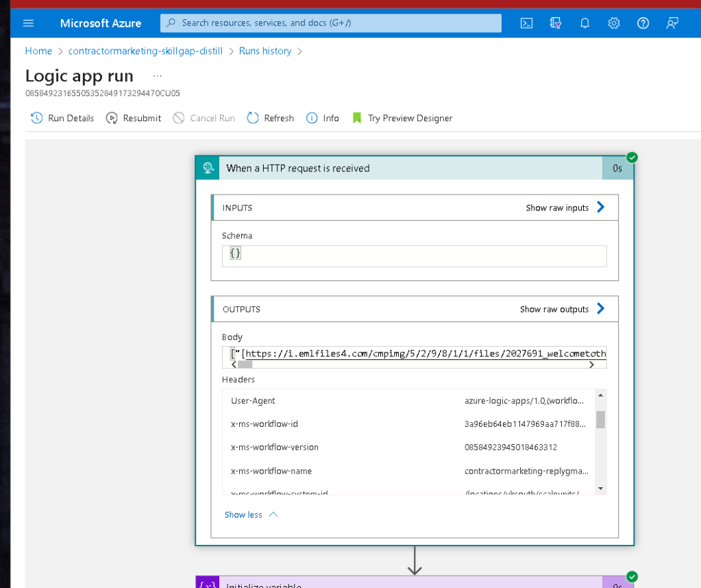Click the Body horizontal scrollbar thumb
This screenshot has height=588, width=701.
point(245,365)
